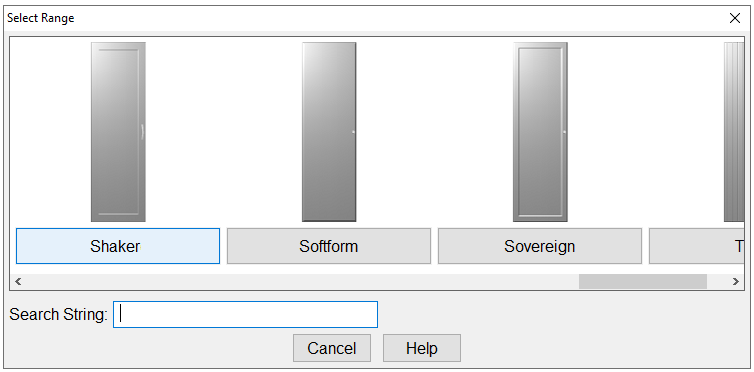Click the curved handle on Shaker door
Image resolution: width=754 pixels, height=372 pixels.
(x=142, y=132)
